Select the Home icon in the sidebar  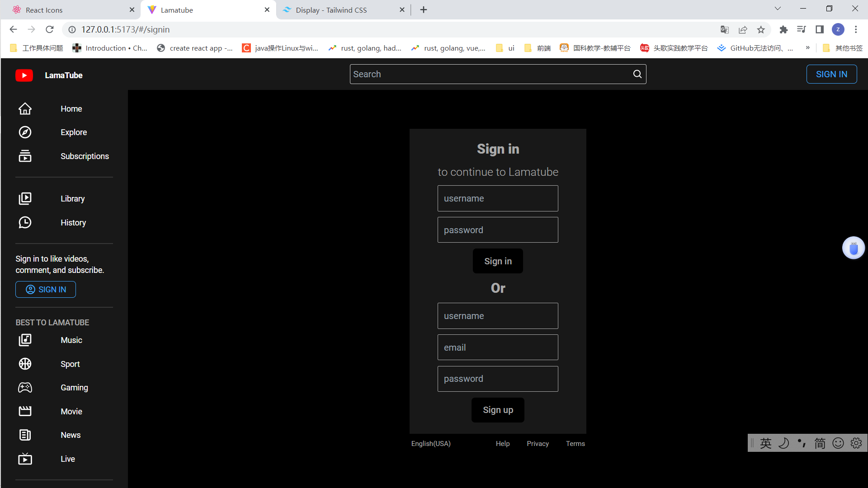[x=25, y=108]
